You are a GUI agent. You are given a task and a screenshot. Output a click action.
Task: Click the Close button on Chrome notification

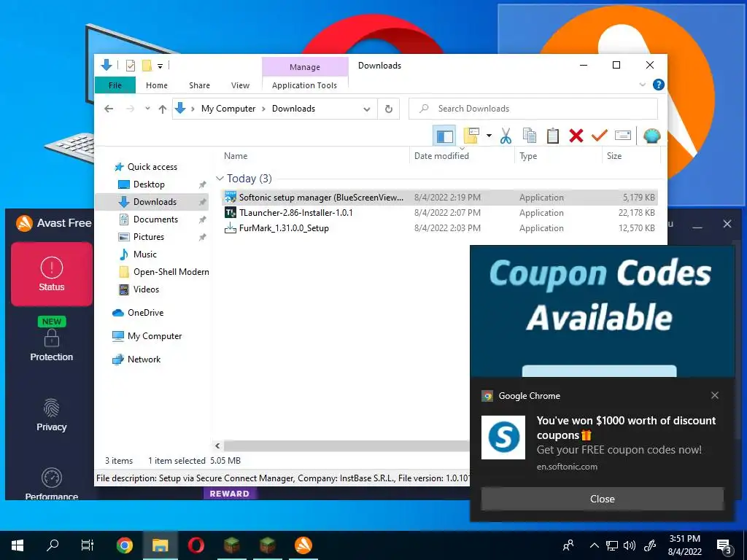pyautogui.click(x=602, y=499)
